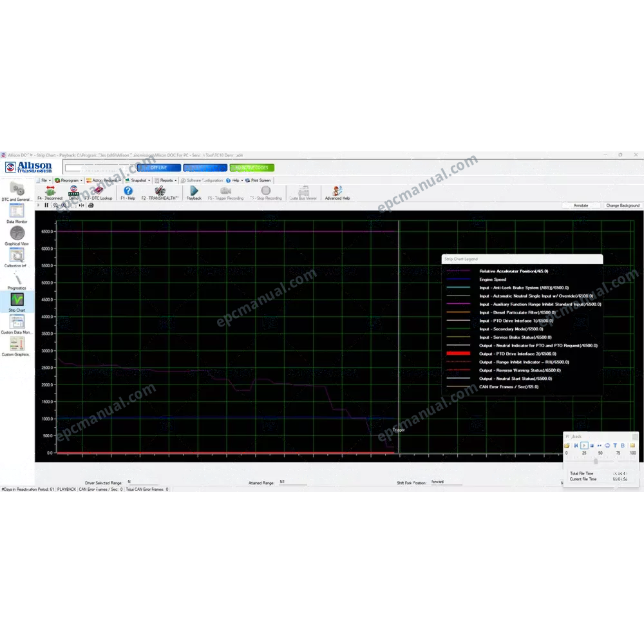Open the Snapshot menu dropdown

(138, 180)
